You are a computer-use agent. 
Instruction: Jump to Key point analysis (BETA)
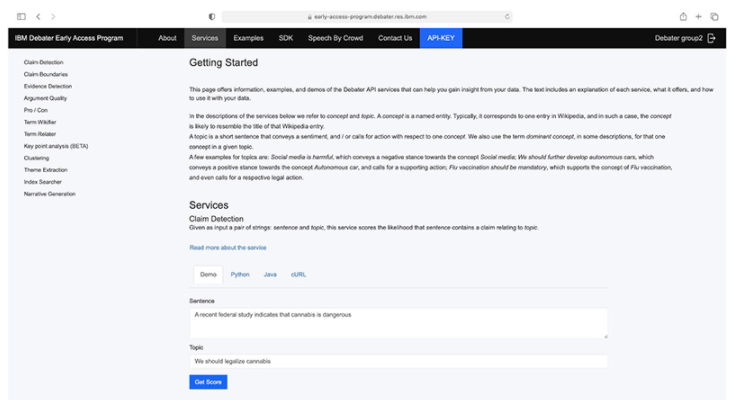point(56,146)
